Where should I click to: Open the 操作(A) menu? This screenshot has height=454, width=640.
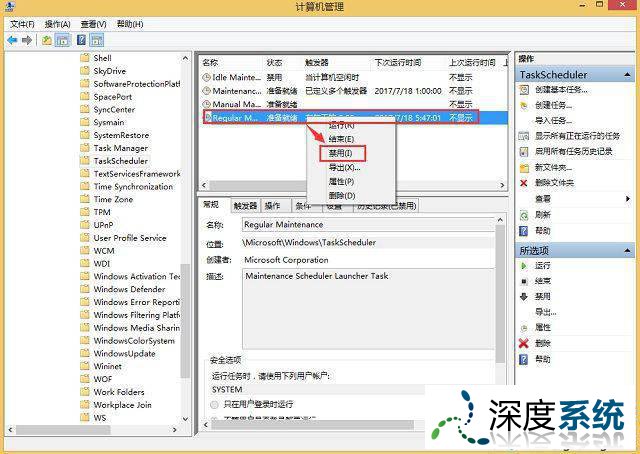coord(58,24)
